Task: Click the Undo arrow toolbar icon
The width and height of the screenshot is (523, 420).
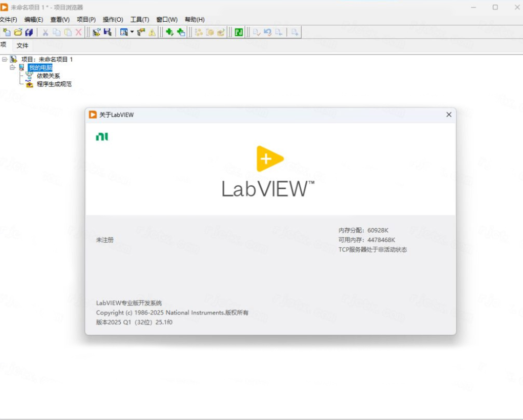Action: [x=267, y=32]
